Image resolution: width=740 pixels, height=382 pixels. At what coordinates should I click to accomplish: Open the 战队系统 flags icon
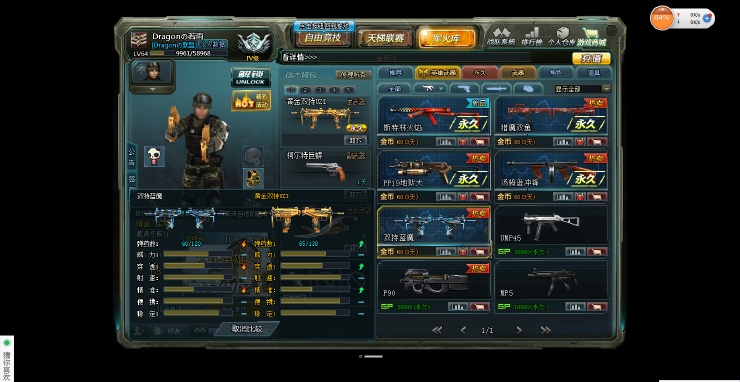pyautogui.click(x=502, y=37)
